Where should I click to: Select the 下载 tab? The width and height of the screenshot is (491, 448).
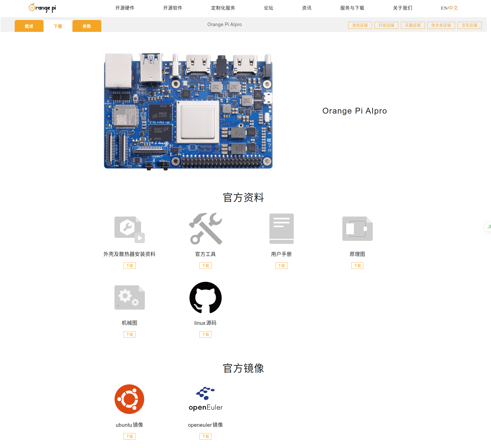click(58, 26)
